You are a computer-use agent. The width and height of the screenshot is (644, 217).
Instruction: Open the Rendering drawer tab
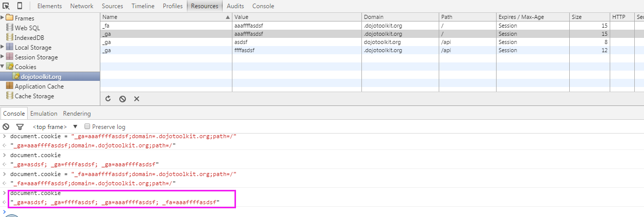(77, 114)
